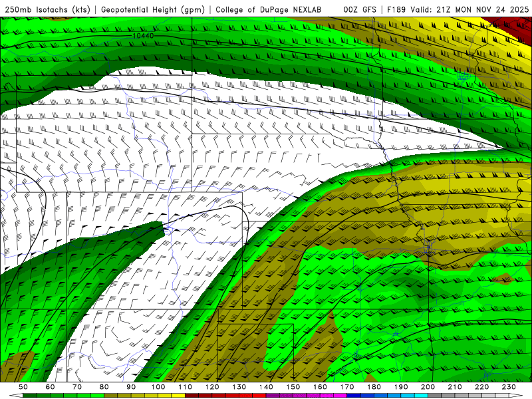Image resolution: width=532 pixels, height=399 pixels.
Task: Select the bright yellow swatch just before 110
Action: pos(178,396)
